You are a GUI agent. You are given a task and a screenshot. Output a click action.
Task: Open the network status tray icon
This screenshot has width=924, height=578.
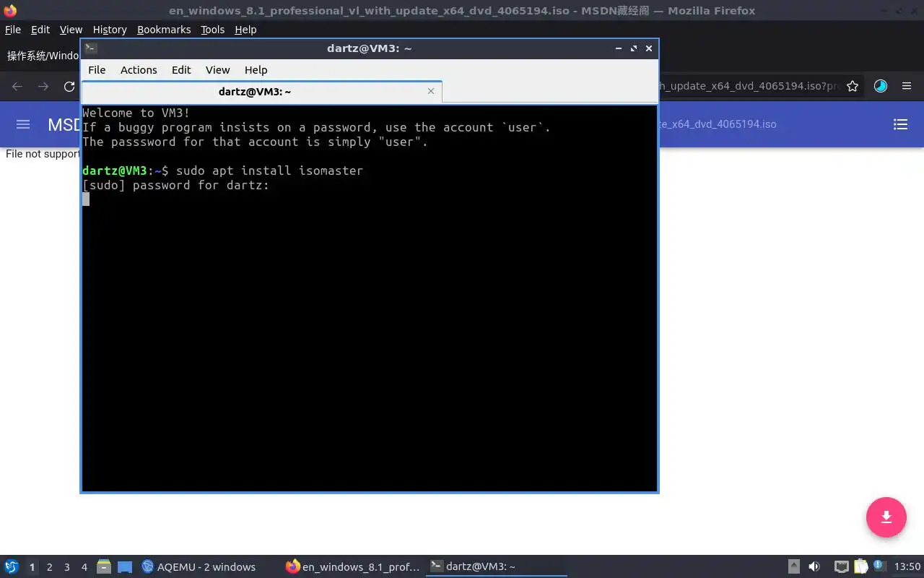tap(842, 566)
